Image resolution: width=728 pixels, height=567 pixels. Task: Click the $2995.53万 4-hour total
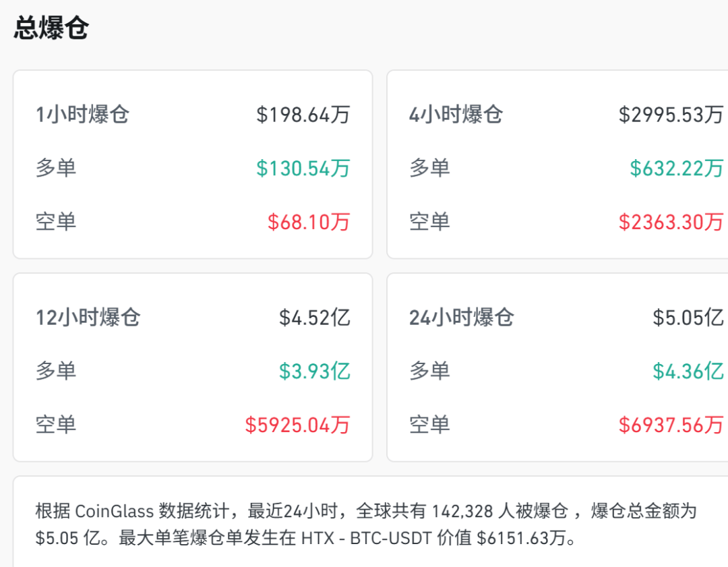click(x=671, y=114)
